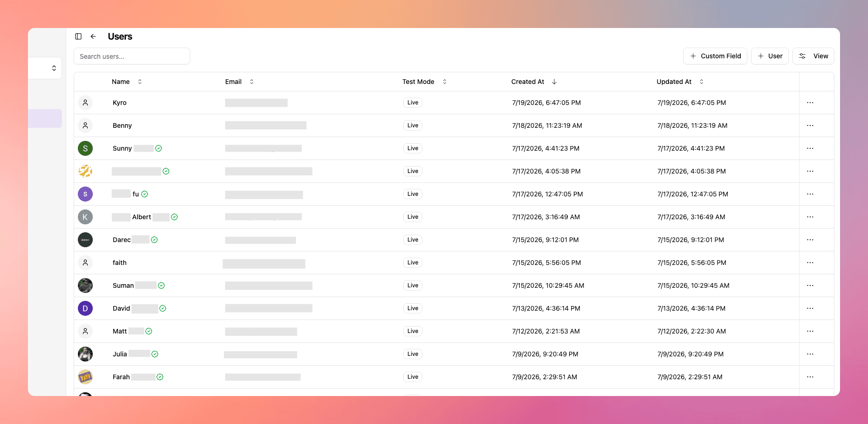The width and height of the screenshot is (868, 424).
Task: Toggle Created At sort direction
Action: click(534, 82)
